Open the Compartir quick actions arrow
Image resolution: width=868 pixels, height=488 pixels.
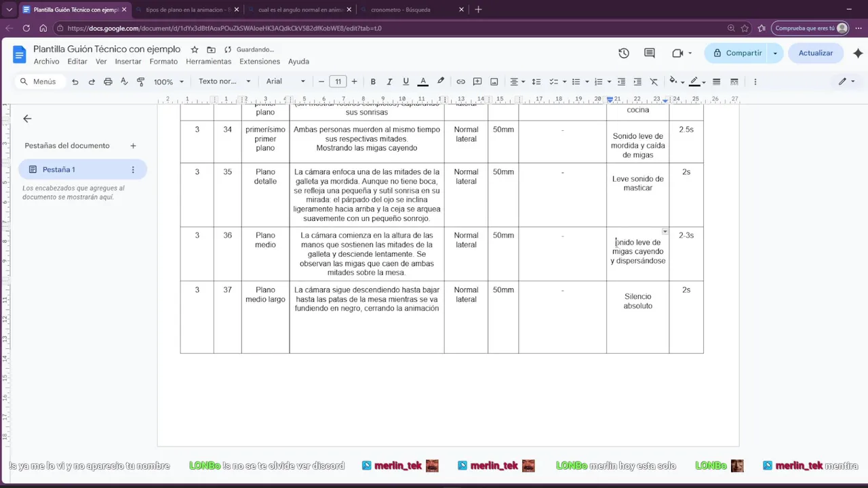point(775,53)
